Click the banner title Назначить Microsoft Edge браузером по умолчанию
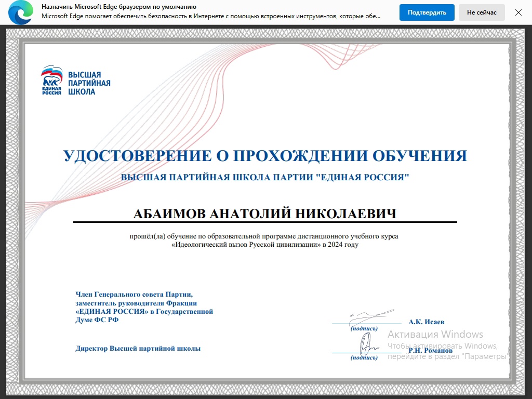Image resolution: width=532 pixels, height=399 pixels. (x=119, y=7)
